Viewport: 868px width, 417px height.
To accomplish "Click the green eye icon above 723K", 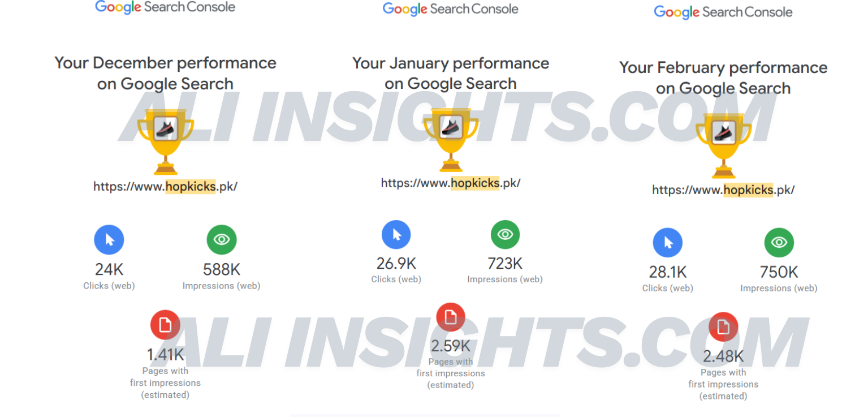I will tap(505, 234).
